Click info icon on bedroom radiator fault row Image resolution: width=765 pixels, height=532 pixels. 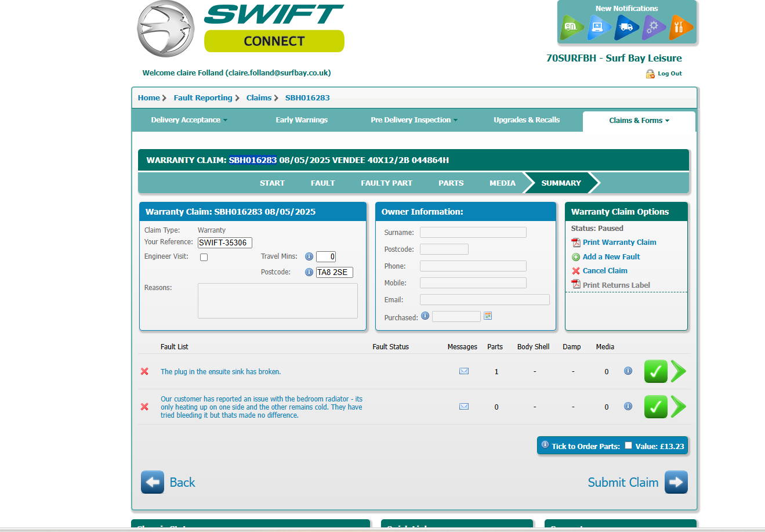628,406
